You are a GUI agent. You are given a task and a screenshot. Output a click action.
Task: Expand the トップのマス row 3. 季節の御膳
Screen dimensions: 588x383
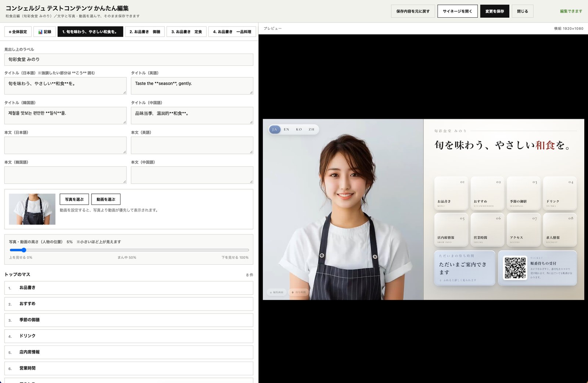129,320
